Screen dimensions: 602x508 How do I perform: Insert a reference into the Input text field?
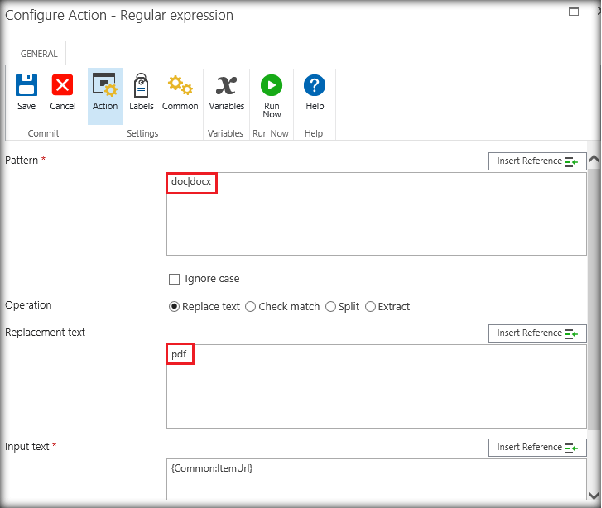click(x=537, y=447)
